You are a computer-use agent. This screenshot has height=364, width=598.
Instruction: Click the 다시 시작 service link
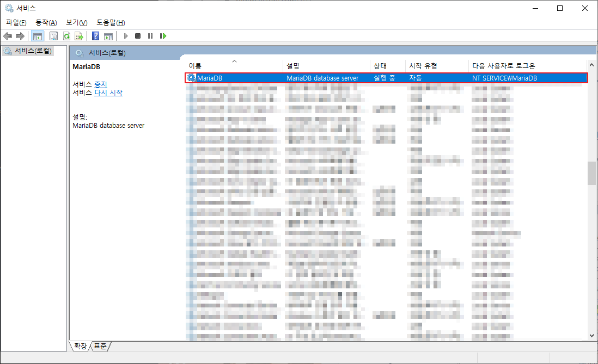[x=108, y=92]
